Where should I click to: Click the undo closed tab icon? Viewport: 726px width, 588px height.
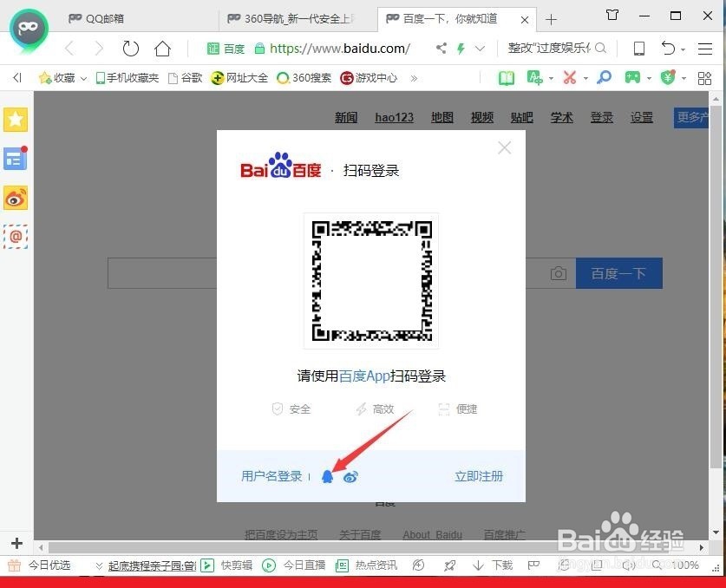pyautogui.click(x=668, y=49)
